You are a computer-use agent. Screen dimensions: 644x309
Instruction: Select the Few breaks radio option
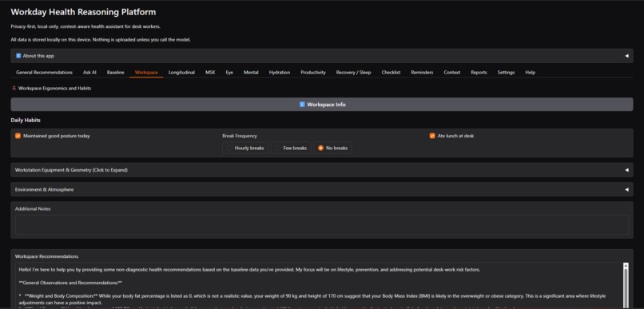pos(291,149)
